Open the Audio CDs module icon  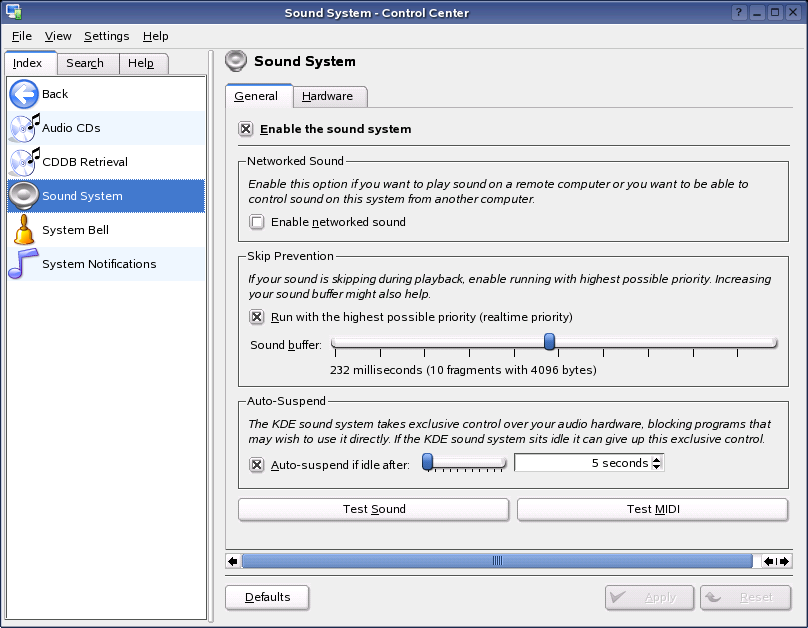24,128
